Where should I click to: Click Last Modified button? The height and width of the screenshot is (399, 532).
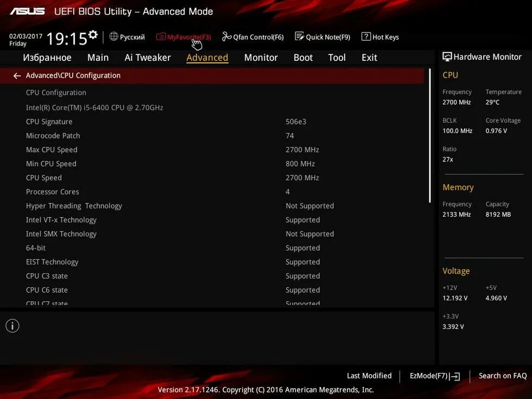(369, 376)
